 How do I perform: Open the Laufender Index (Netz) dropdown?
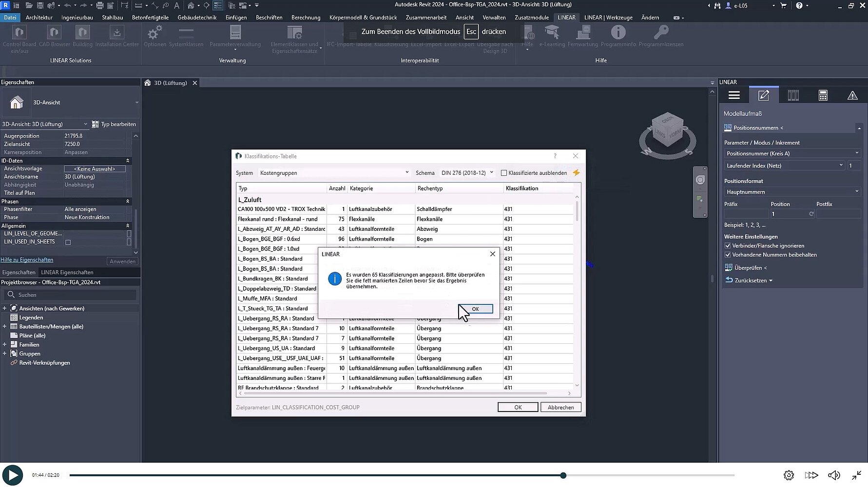click(785, 166)
